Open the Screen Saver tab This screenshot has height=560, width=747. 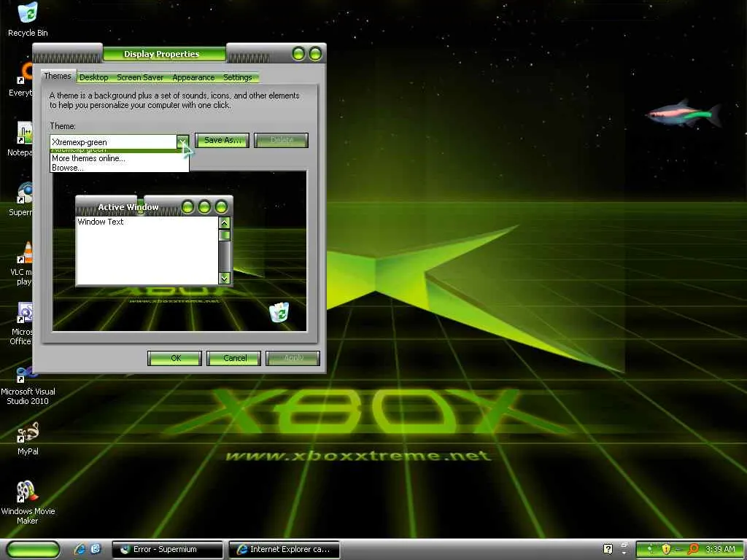[140, 77]
